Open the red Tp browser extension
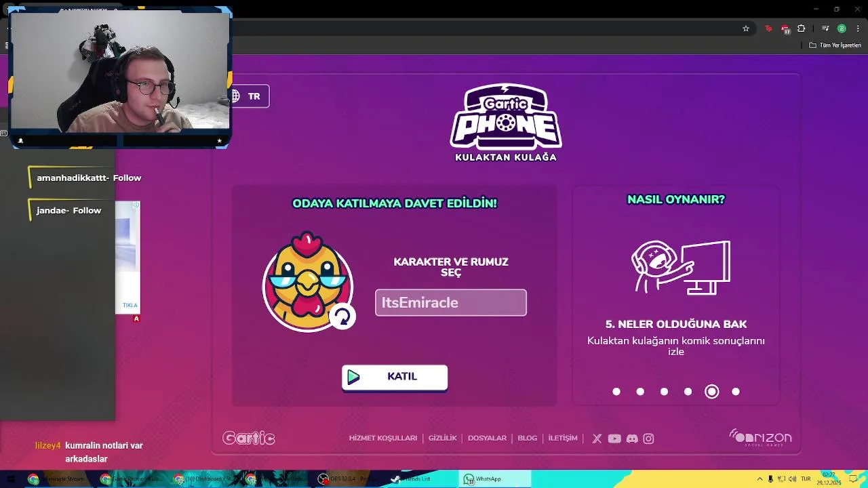Viewport: 868px width, 488px height. coord(768,28)
